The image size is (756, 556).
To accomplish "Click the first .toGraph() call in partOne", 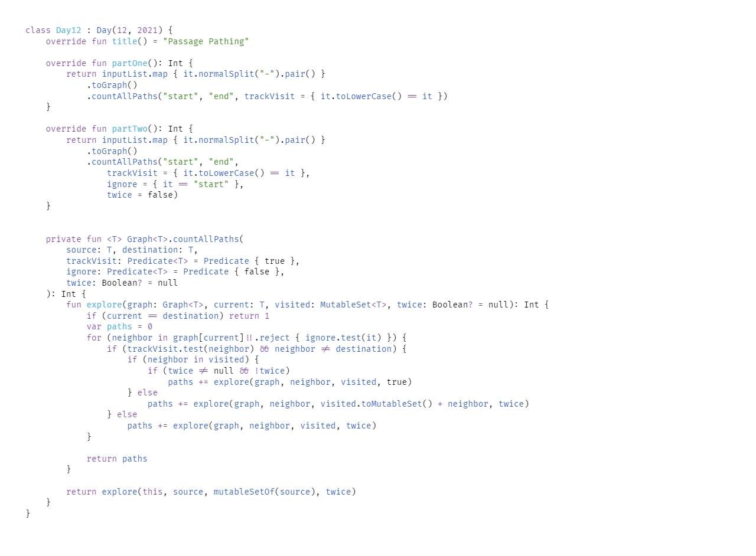I will point(112,85).
